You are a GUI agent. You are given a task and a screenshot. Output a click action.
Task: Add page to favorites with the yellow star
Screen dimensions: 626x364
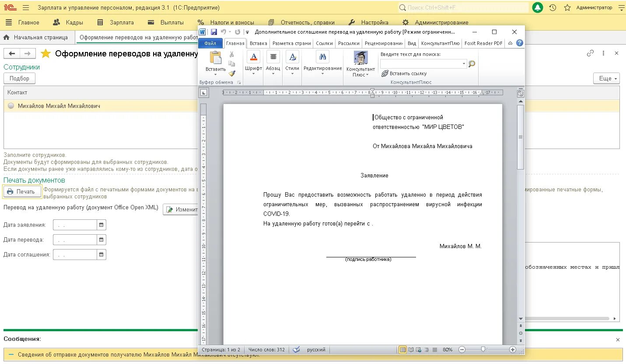pos(45,53)
